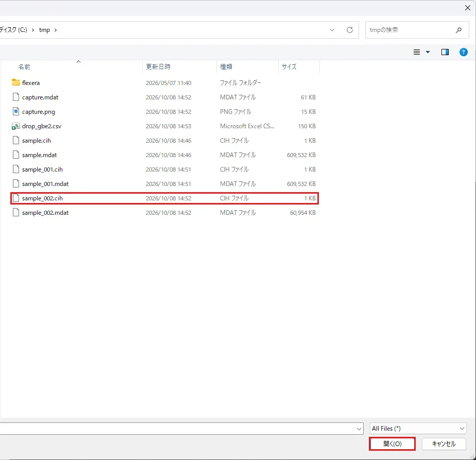Click the search magnifier icon
Screen dimensions: 476x460
click(458, 30)
